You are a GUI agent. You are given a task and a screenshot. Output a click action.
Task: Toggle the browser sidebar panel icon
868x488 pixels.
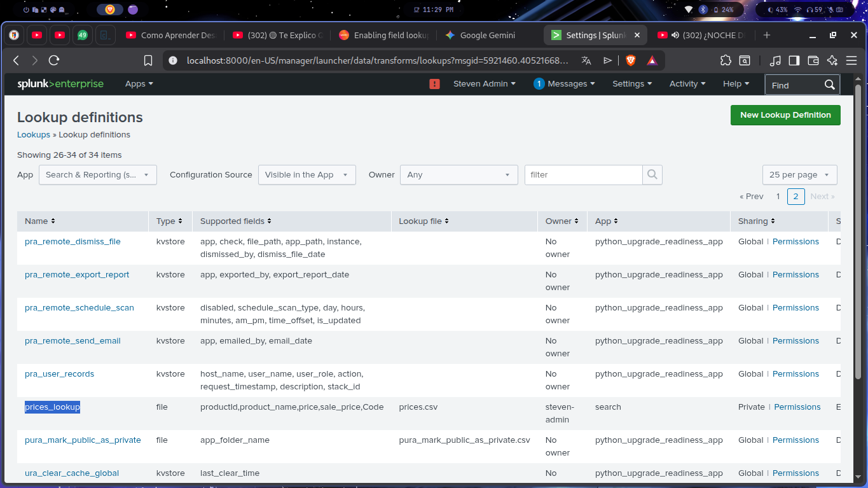coord(794,60)
